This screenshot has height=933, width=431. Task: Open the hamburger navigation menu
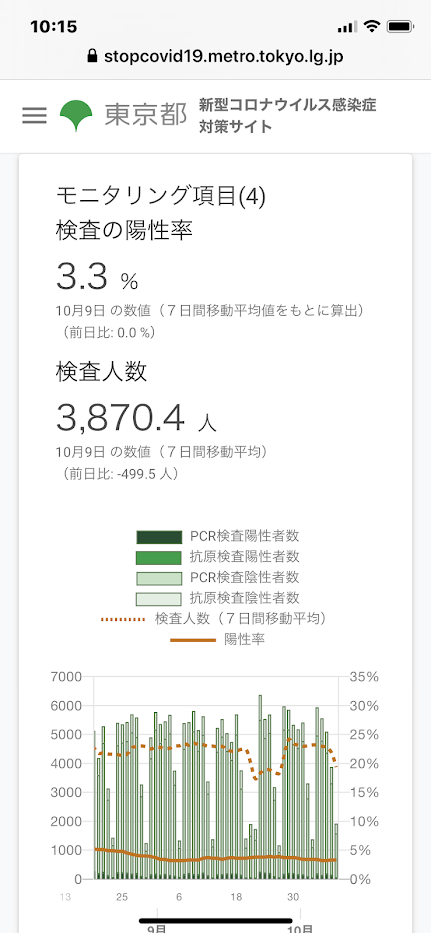(x=34, y=115)
